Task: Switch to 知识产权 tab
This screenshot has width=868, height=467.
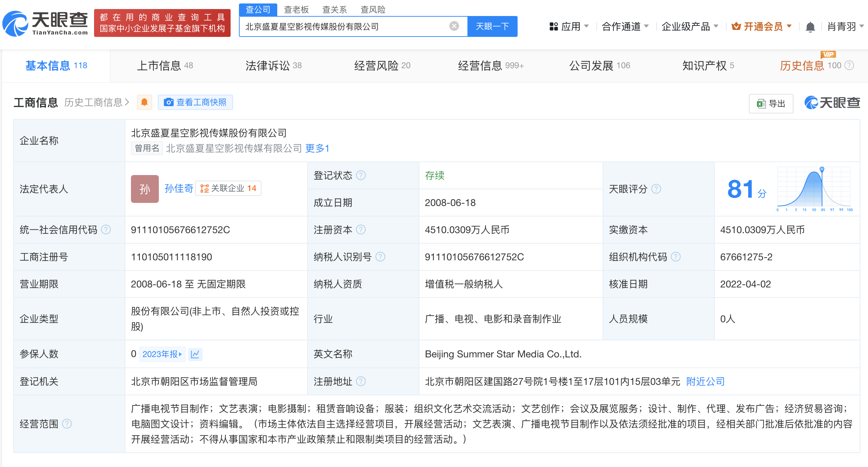Action: 708,65
